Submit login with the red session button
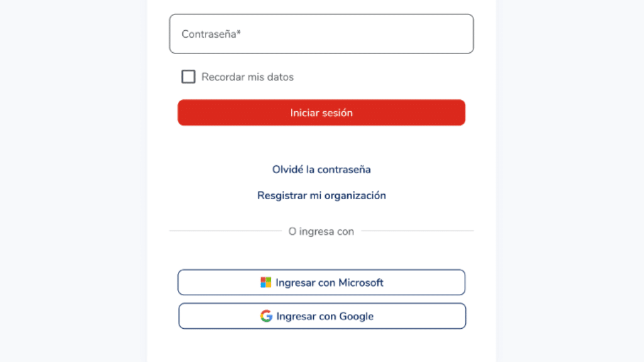The width and height of the screenshot is (644, 362). 321,113
